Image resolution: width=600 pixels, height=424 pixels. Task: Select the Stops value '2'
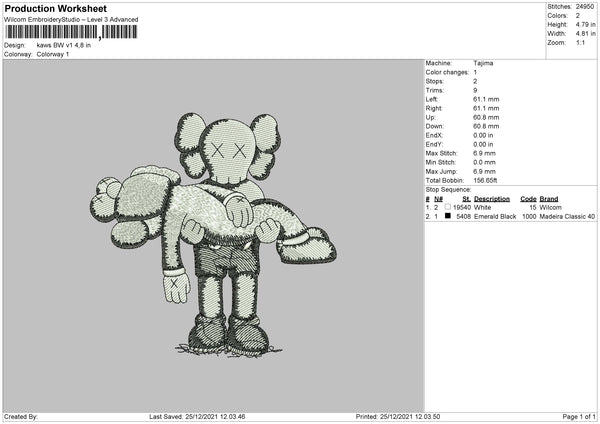(x=475, y=81)
